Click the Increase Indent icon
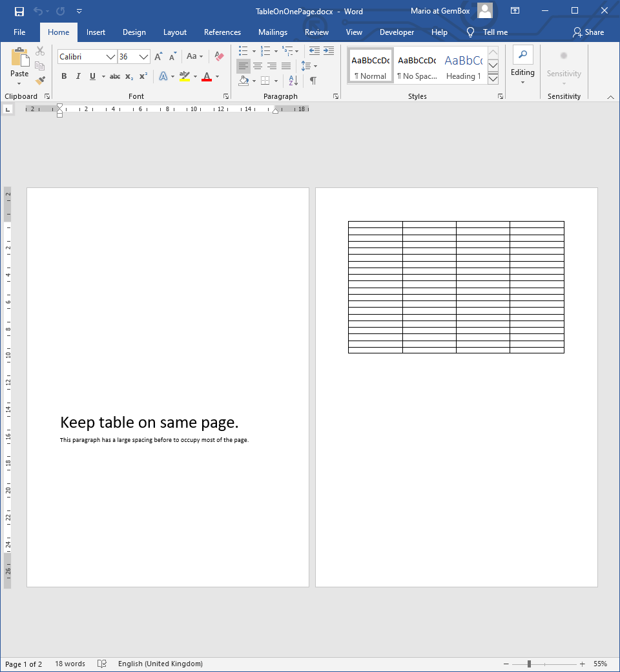 click(329, 51)
